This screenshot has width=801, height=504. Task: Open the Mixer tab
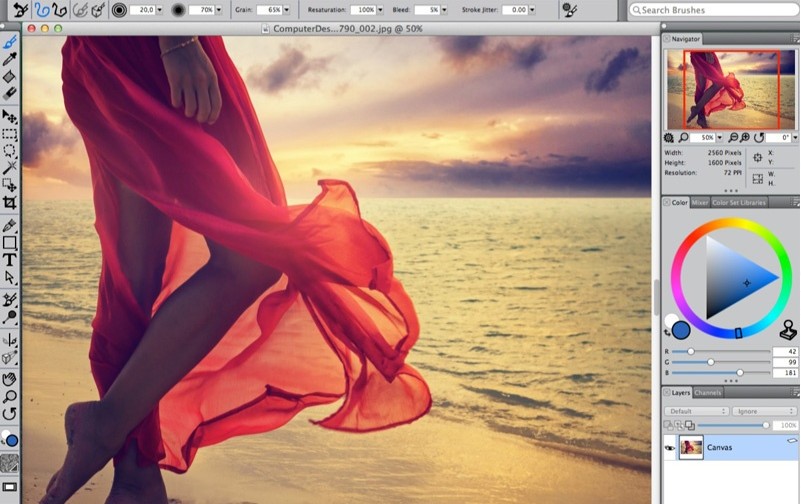(700, 203)
